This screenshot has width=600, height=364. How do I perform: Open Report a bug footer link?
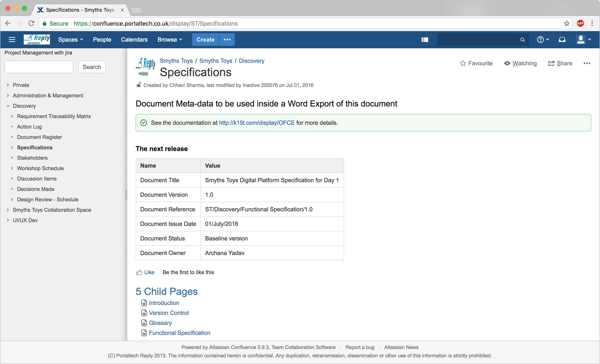tap(360, 347)
